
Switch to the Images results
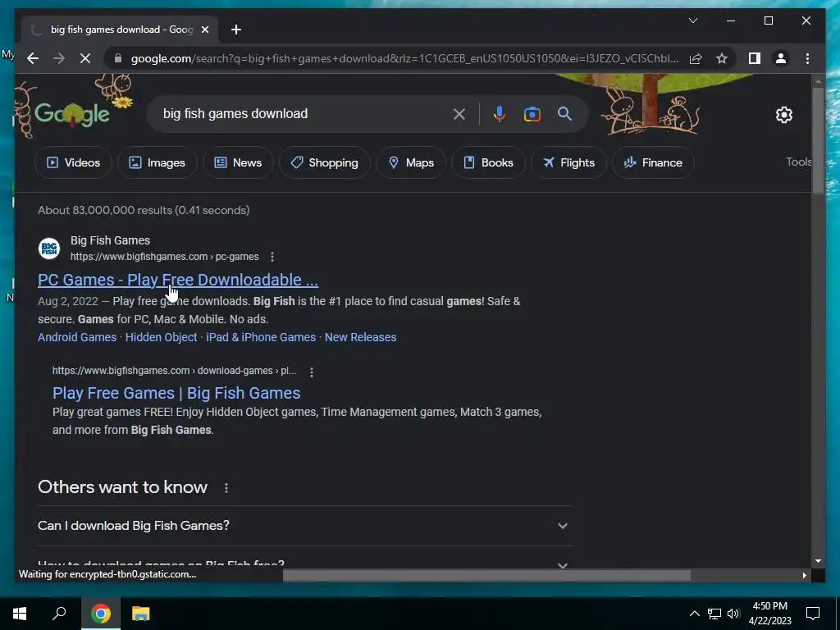click(157, 162)
